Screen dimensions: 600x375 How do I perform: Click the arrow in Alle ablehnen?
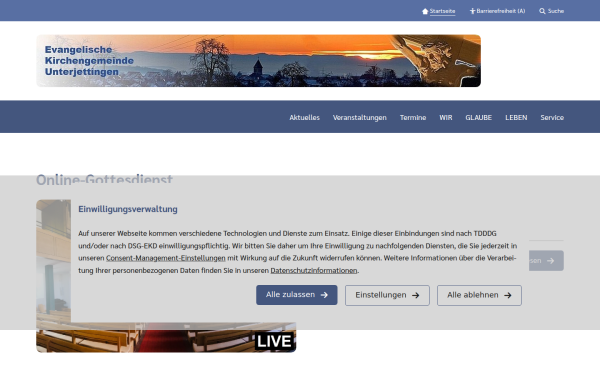click(x=508, y=295)
